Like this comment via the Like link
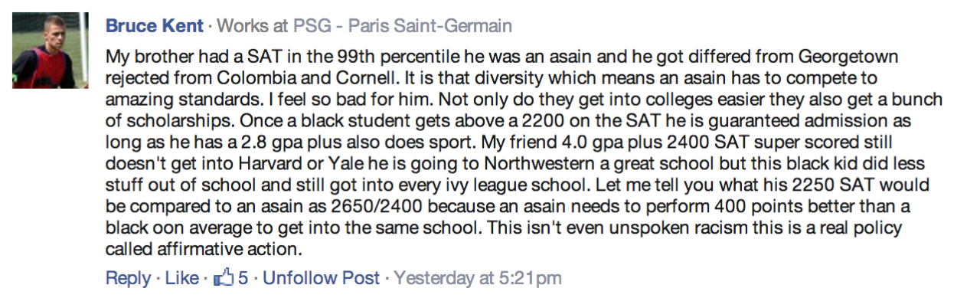Screen dimensions: 980x298 pos(182,278)
